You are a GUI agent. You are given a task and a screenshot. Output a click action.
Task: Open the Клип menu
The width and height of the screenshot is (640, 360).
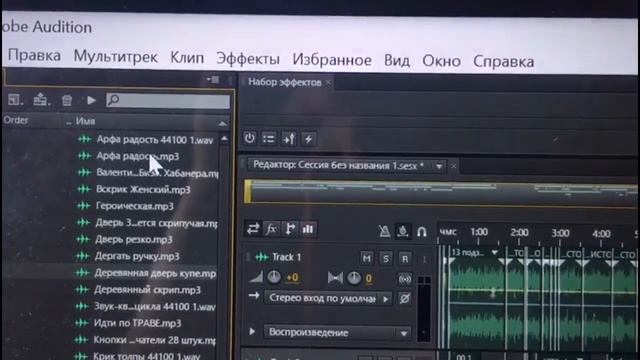coord(187,58)
